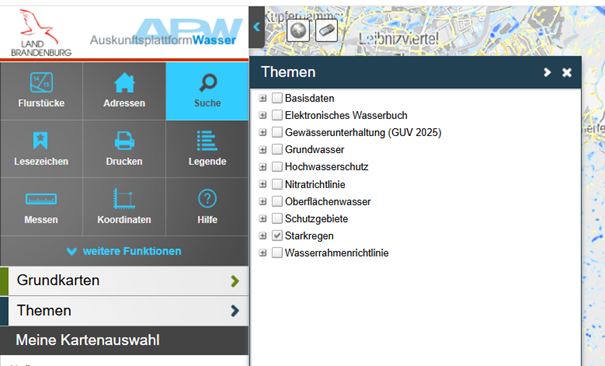Click the Meine Kartenauswahl header

124,340
